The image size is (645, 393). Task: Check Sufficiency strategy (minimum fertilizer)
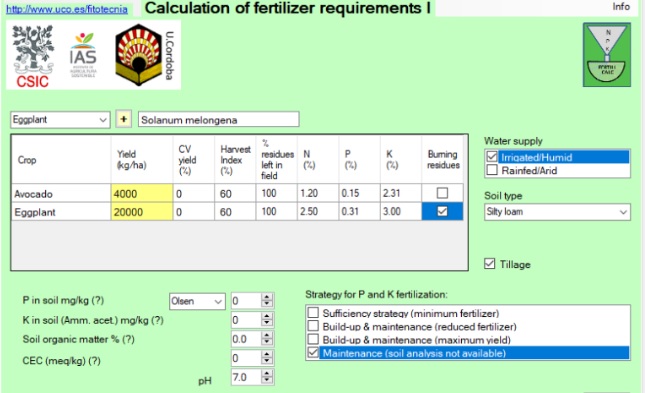313,313
